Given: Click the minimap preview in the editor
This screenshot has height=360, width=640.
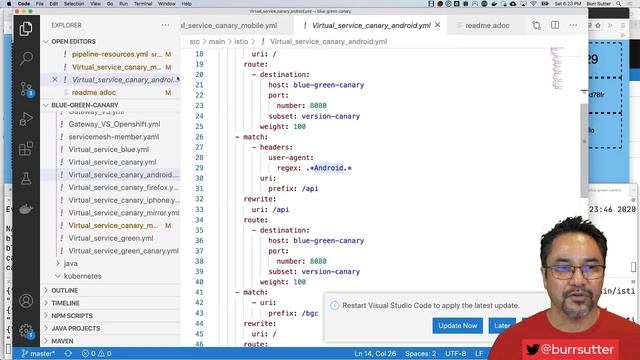Looking at the screenshot, I should coord(557,68).
